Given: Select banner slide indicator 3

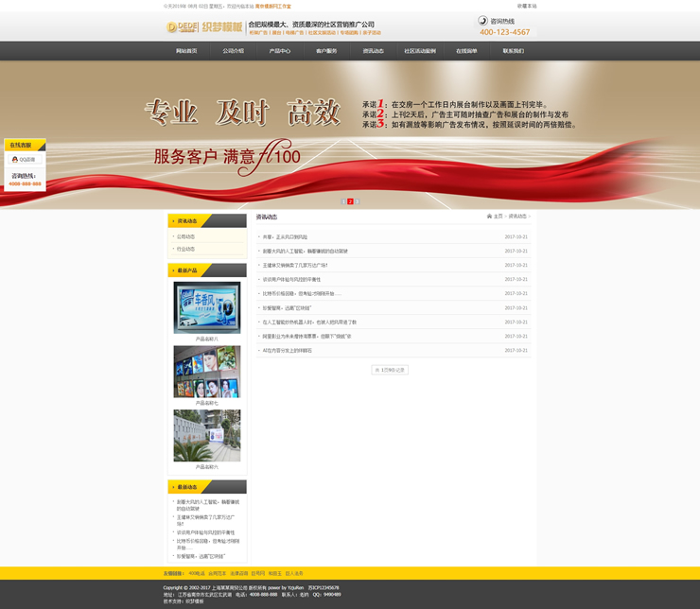Looking at the screenshot, I should [x=358, y=201].
